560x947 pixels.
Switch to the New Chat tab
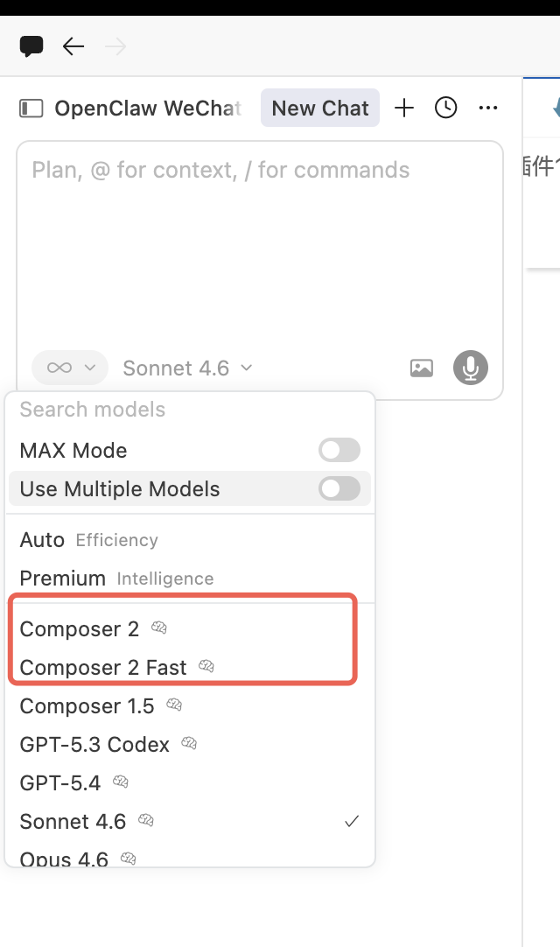[x=320, y=109]
